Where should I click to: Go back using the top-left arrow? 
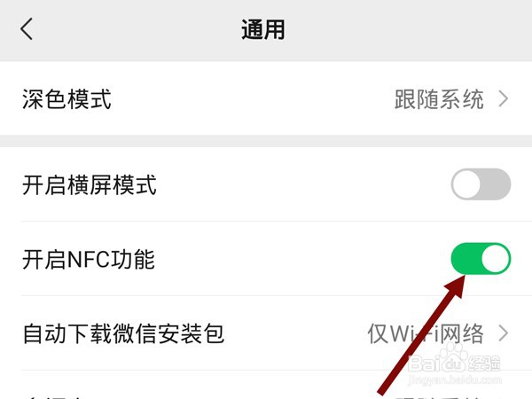point(27,29)
